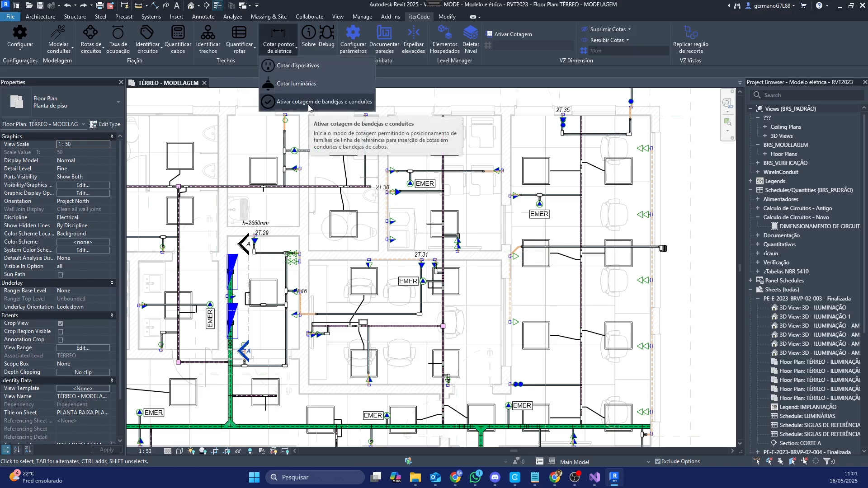Choose Cotar luminárias from the menu
Screen dimensions: 868x488
[x=296, y=84]
